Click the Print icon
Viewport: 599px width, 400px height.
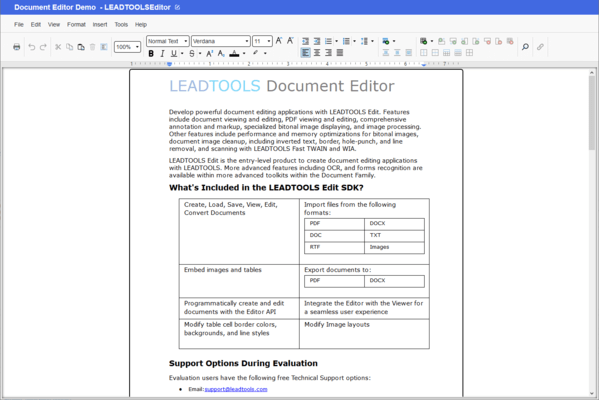pos(16,47)
